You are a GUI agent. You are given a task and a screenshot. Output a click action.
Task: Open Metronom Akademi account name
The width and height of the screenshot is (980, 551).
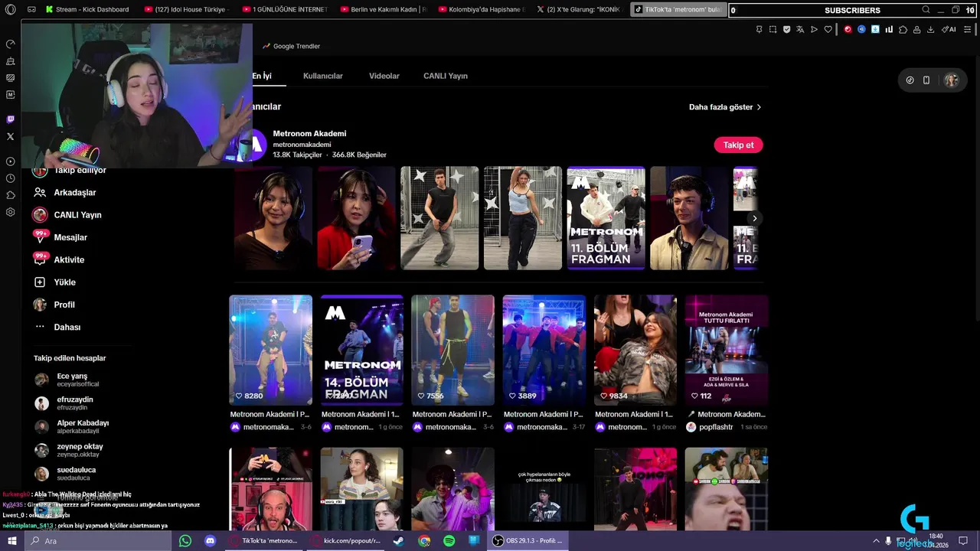point(309,134)
